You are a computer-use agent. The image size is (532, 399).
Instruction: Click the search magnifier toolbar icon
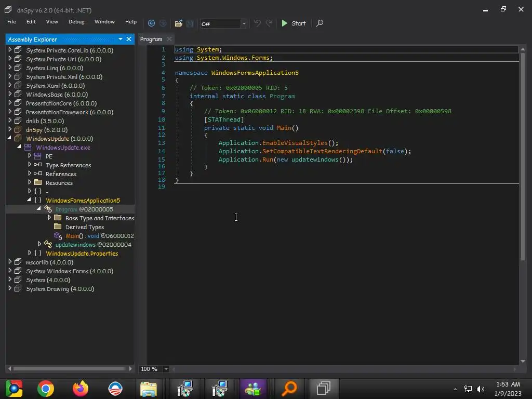click(320, 23)
